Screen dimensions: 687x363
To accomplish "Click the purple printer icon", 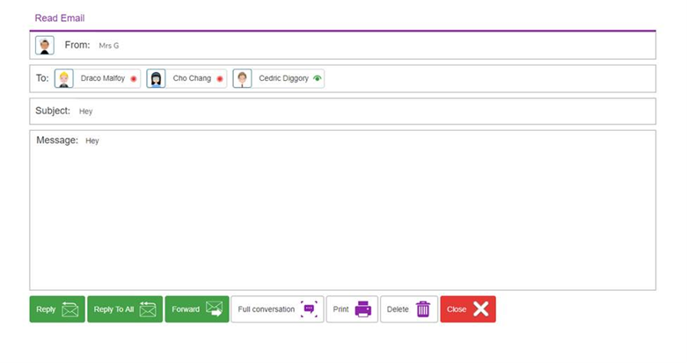I will (363, 309).
